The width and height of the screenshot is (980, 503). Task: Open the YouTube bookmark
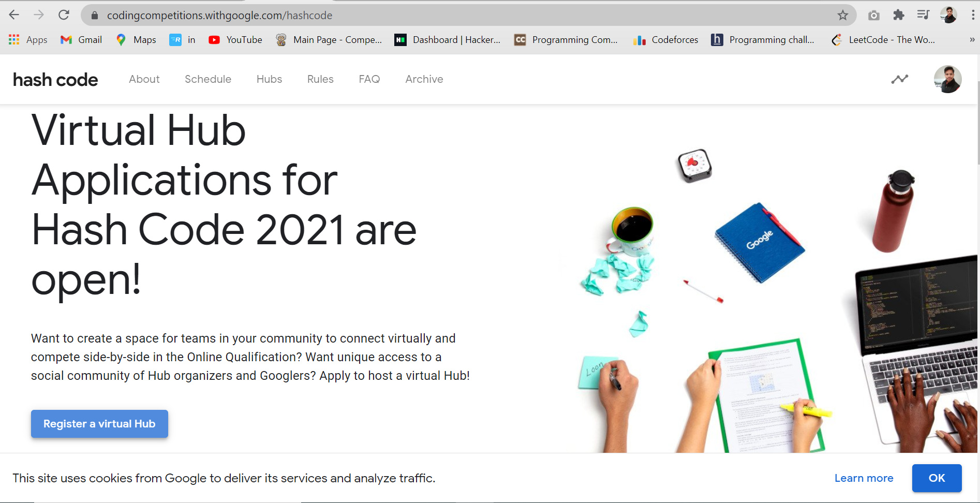tap(235, 40)
